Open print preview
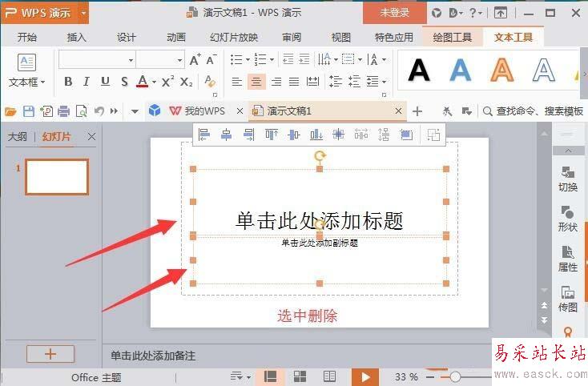Viewport: 588px width, 386px height. coord(82,111)
